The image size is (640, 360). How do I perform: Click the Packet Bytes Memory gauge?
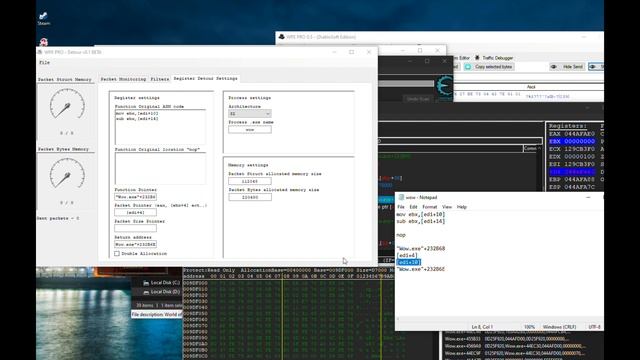(67, 174)
